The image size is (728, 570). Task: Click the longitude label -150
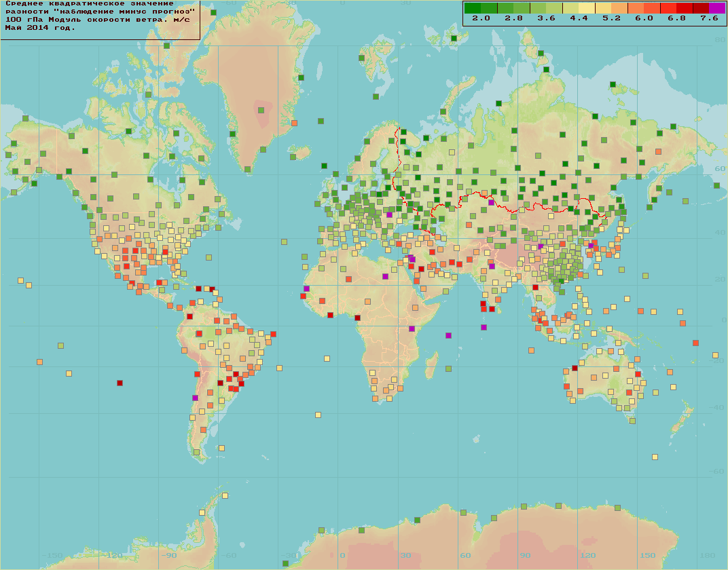(x=52, y=555)
